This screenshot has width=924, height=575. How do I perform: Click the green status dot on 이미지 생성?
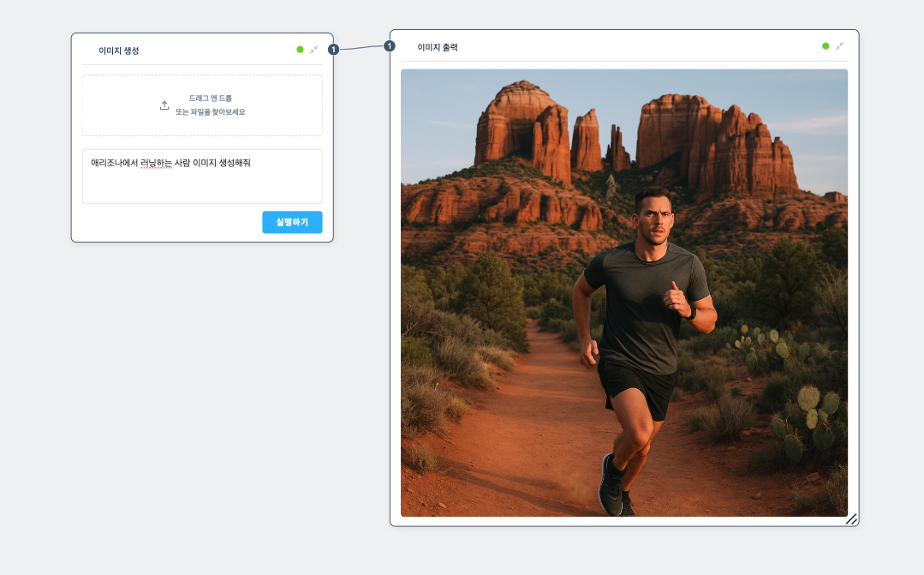(x=300, y=50)
